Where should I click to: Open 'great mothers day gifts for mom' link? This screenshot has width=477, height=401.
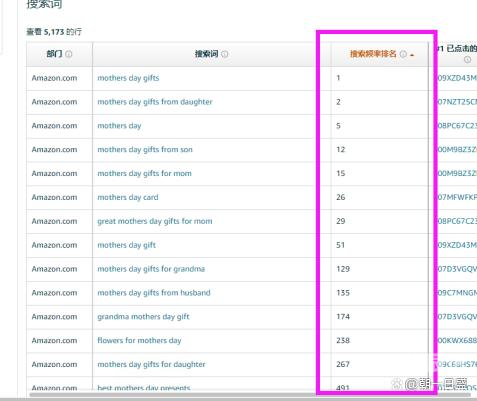coord(155,221)
